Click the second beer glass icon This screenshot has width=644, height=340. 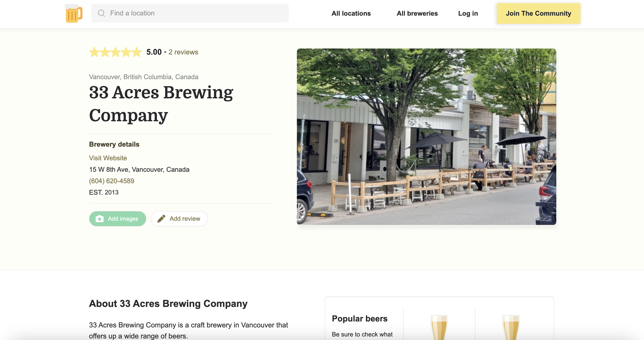click(511, 327)
